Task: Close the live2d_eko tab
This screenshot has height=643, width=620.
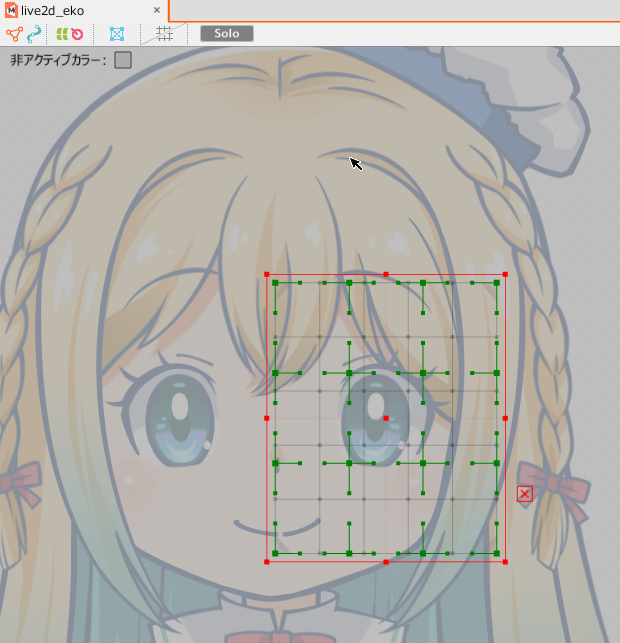Action: [157, 10]
